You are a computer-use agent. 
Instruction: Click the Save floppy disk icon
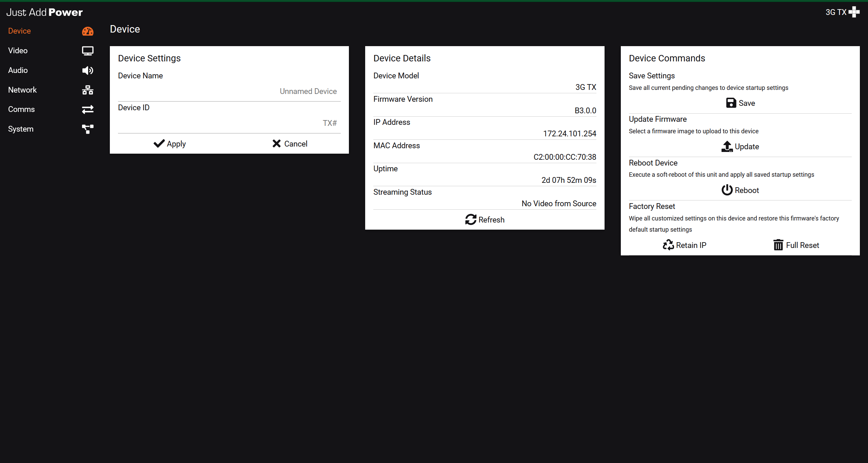click(731, 103)
